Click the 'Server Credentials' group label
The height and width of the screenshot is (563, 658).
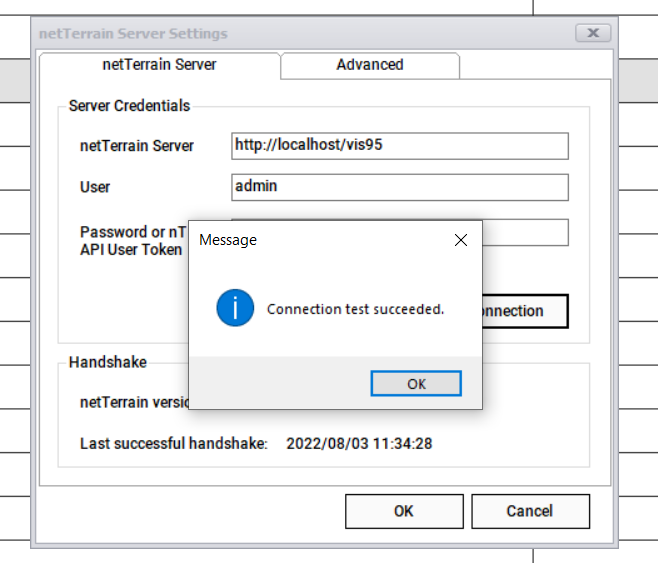coord(129,106)
